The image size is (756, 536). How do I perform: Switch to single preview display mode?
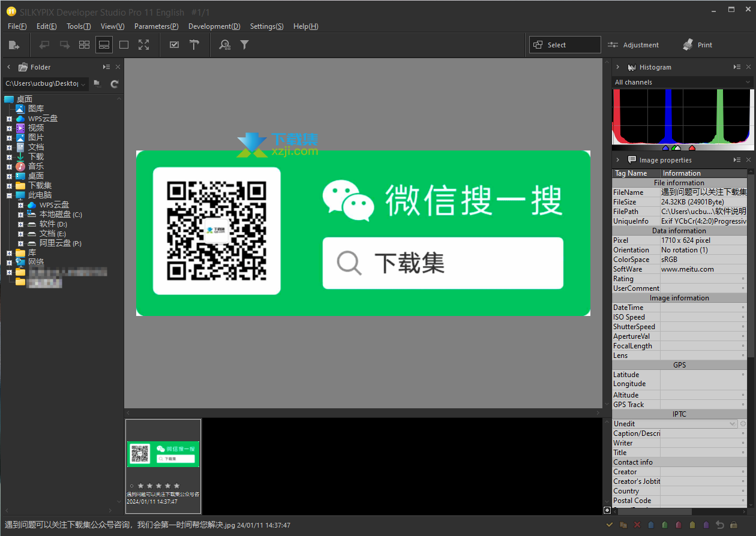click(124, 45)
